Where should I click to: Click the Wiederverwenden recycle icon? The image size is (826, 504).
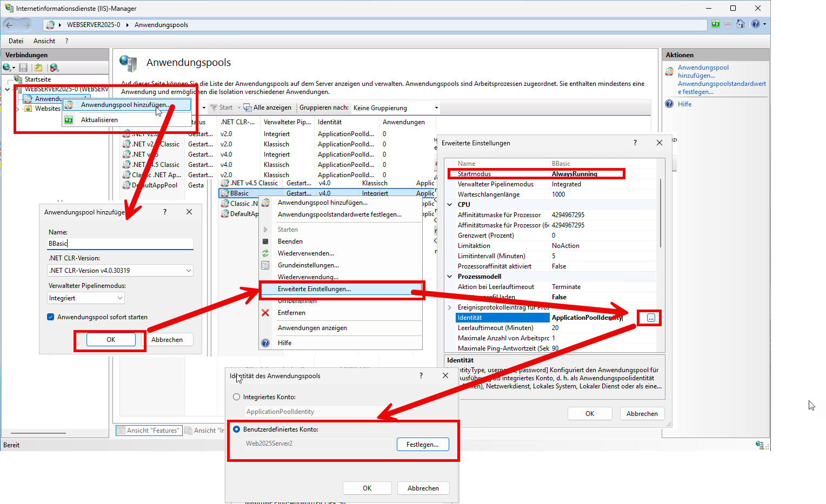pos(265,253)
